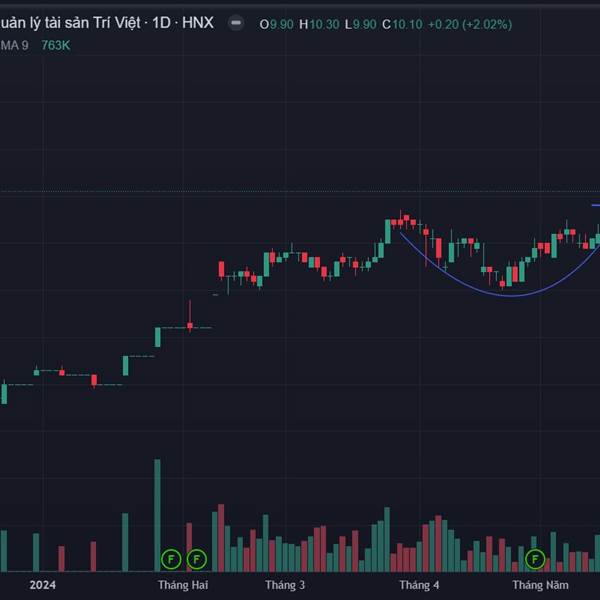Click the 763K volume value
Viewport: 600px width, 600px height.
click(x=55, y=46)
